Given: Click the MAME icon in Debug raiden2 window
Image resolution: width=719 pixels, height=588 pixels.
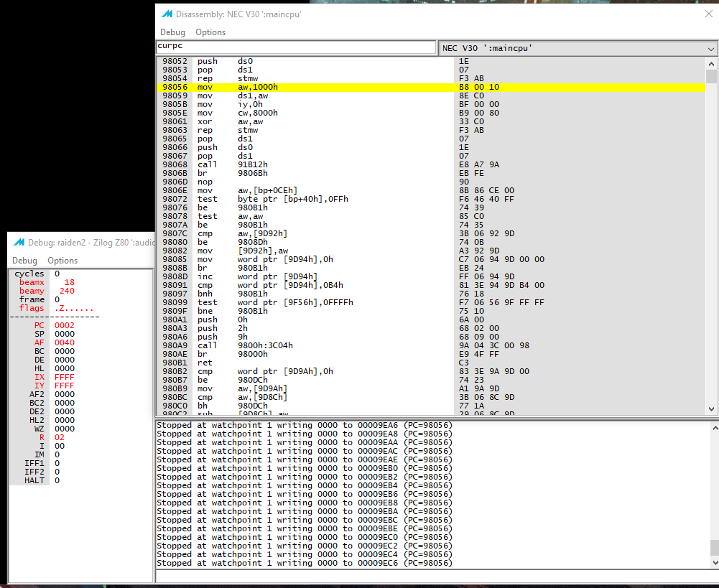Looking at the screenshot, I should click(19, 243).
